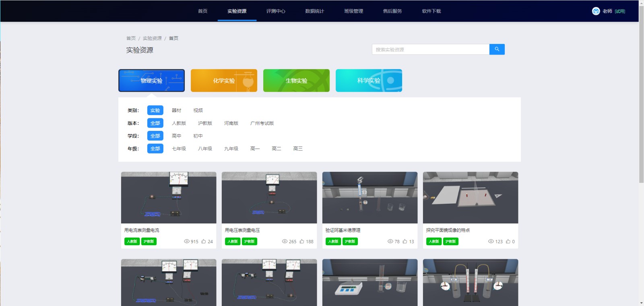The width and height of the screenshot is (644, 306).
Task: Open the 探究平面镜成像的特点 experiment thumbnail
Action: [470, 198]
